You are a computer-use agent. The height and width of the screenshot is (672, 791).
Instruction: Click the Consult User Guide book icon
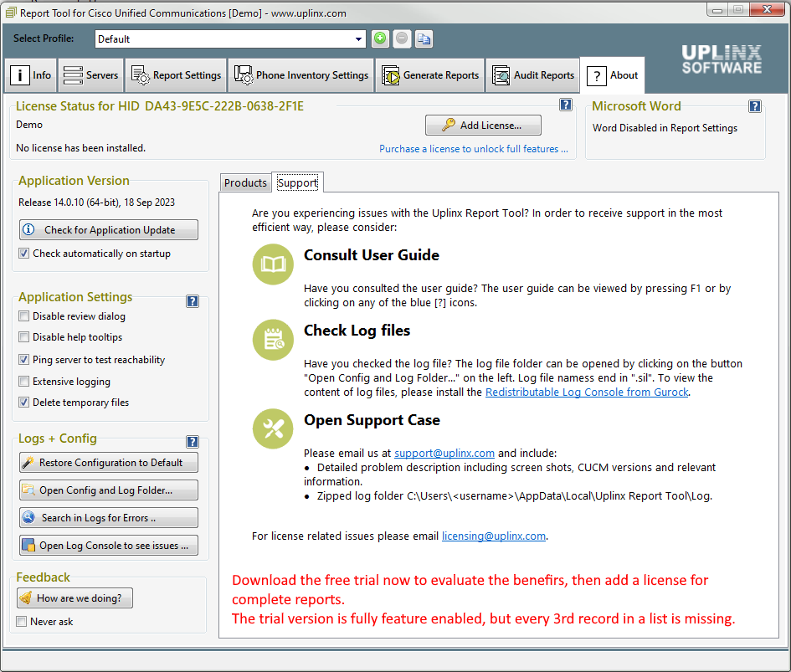click(x=273, y=264)
